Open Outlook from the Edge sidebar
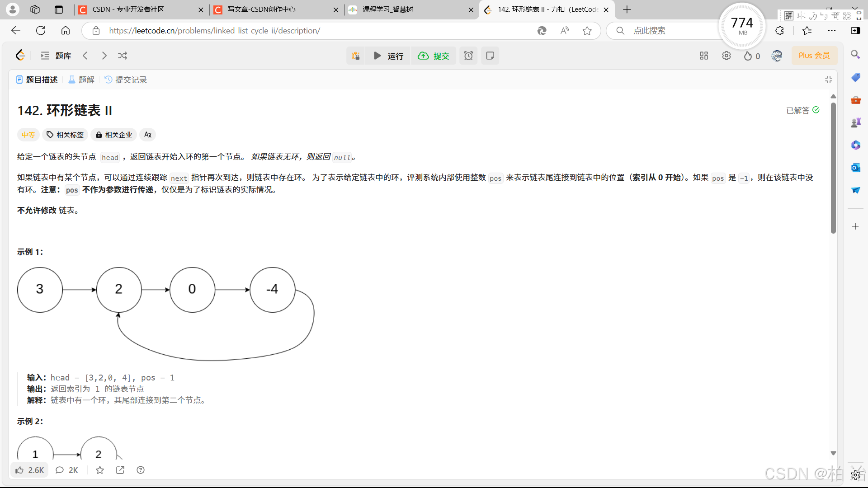Screen dimensions: 868x488 pyautogui.click(x=856, y=168)
